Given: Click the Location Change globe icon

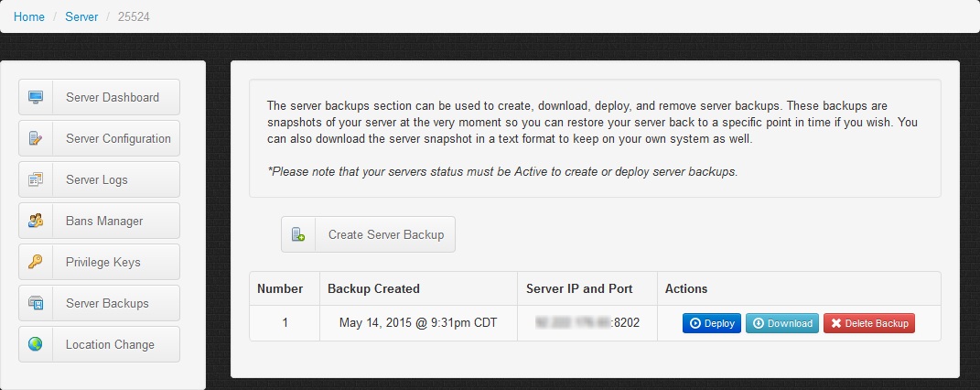Looking at the screenshot, I should pyautogui.click(x=36, y=344).
